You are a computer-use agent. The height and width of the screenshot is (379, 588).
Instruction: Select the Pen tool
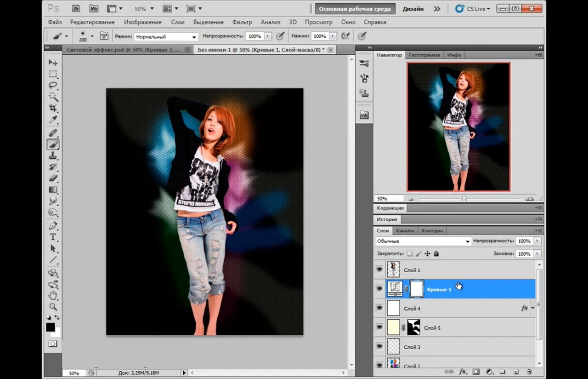tap(53, 226)
